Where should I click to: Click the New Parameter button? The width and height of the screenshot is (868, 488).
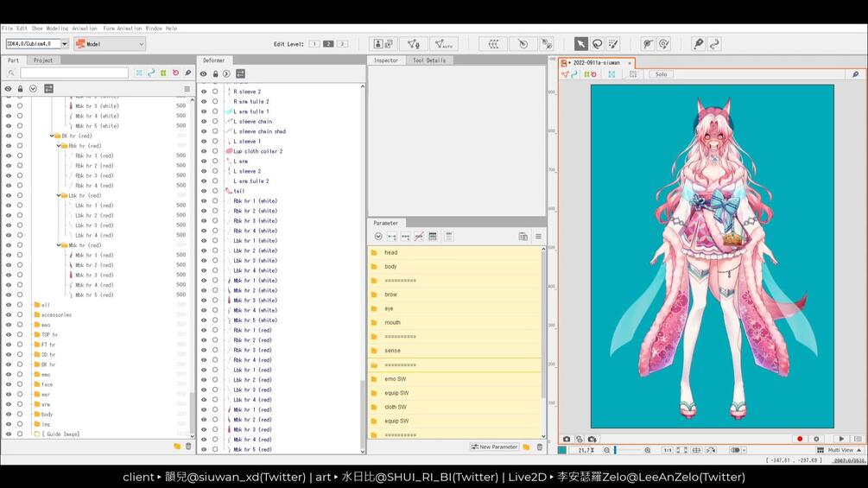point(494,447)
